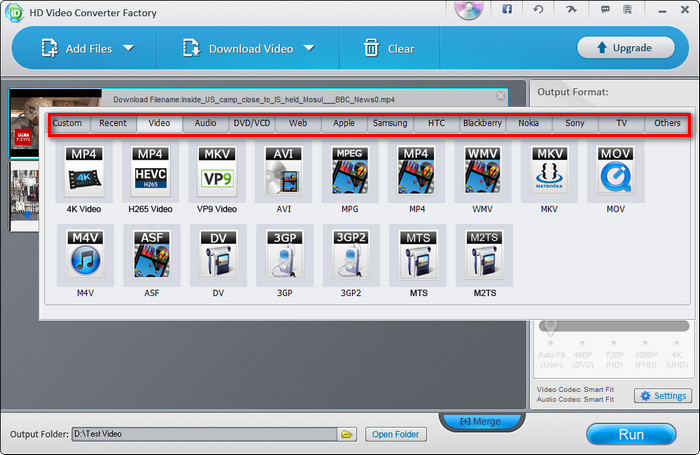Click the Output Folder path field

[x=204, y=434]
